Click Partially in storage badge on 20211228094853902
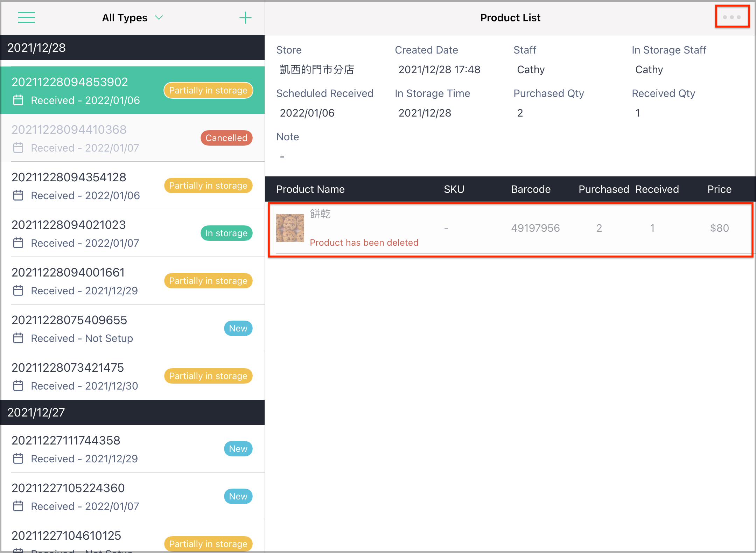This screenshot has width=756, height=553. click(x=208, y=90)
